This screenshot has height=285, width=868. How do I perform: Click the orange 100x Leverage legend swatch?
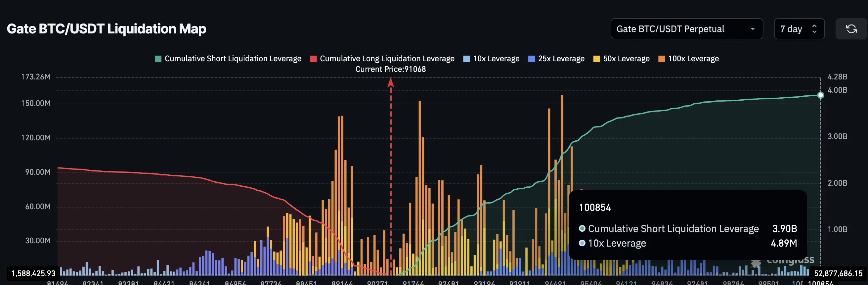(662, 59)
